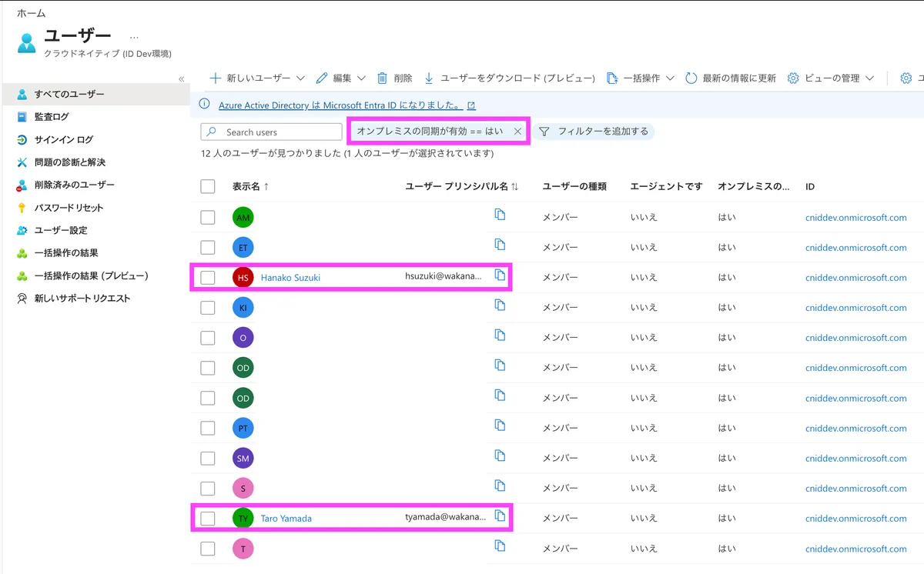Screen dimensions: 924x574
Task: Copy Taro Yamada's user principal name
Action: click(500, 516)
